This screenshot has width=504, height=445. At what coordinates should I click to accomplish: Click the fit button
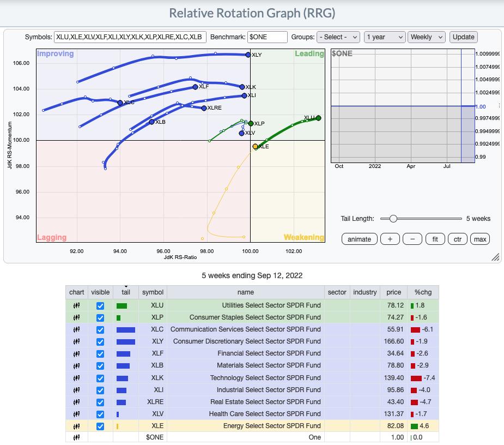[435, 239]
